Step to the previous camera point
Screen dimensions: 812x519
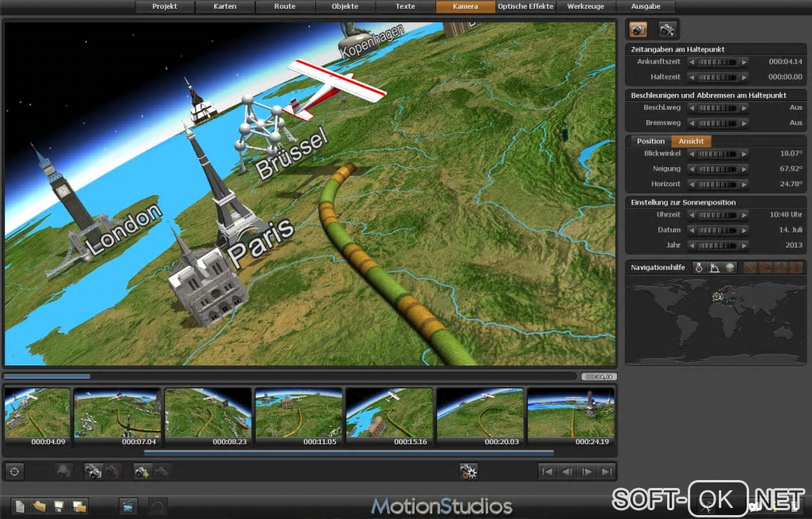coord(567,472)
